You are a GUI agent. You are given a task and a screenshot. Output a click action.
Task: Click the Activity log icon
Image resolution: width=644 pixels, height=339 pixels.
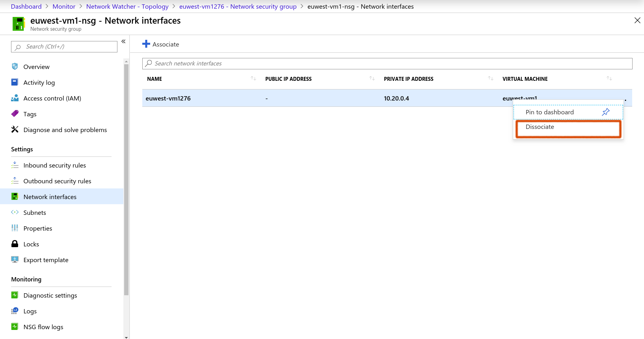tap(15, 82)
